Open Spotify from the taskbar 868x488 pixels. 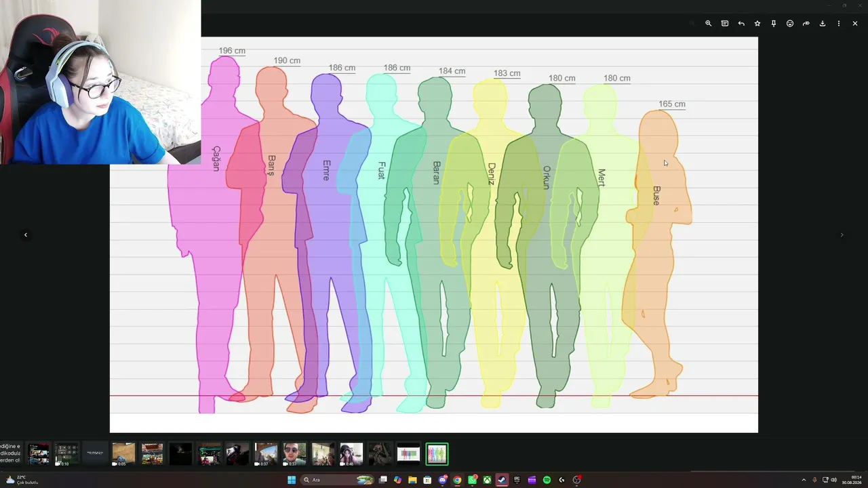point(547,480)
